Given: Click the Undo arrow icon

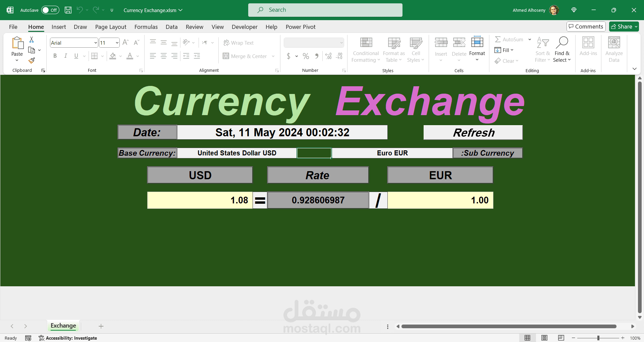Looking at the screenshot, I should tap(79, 10).
